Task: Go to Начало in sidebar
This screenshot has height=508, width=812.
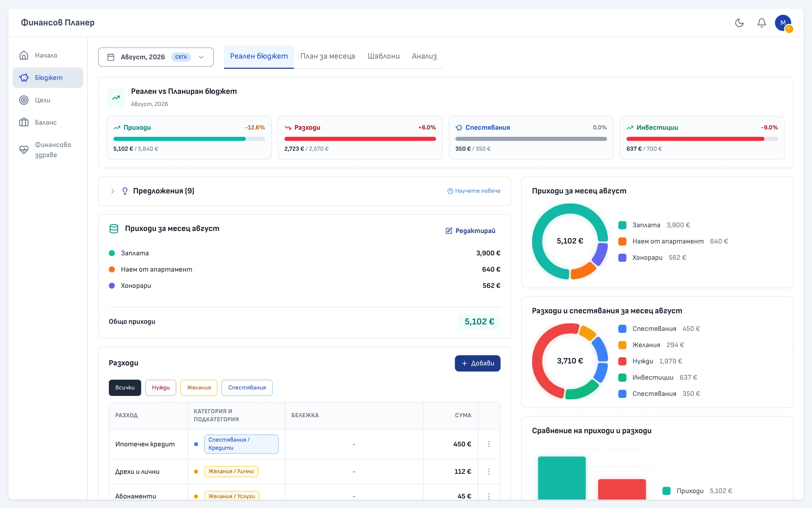Action: [48, 55]
